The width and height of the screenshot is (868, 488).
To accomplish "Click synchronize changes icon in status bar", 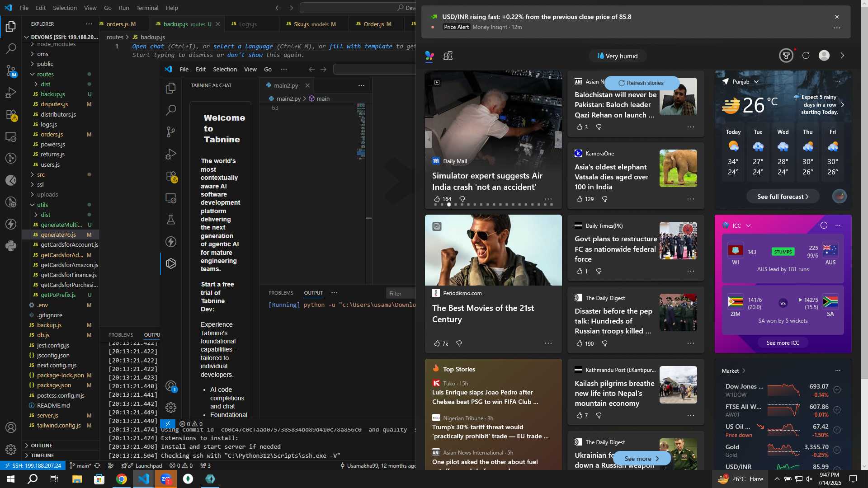I will point(97,465).
